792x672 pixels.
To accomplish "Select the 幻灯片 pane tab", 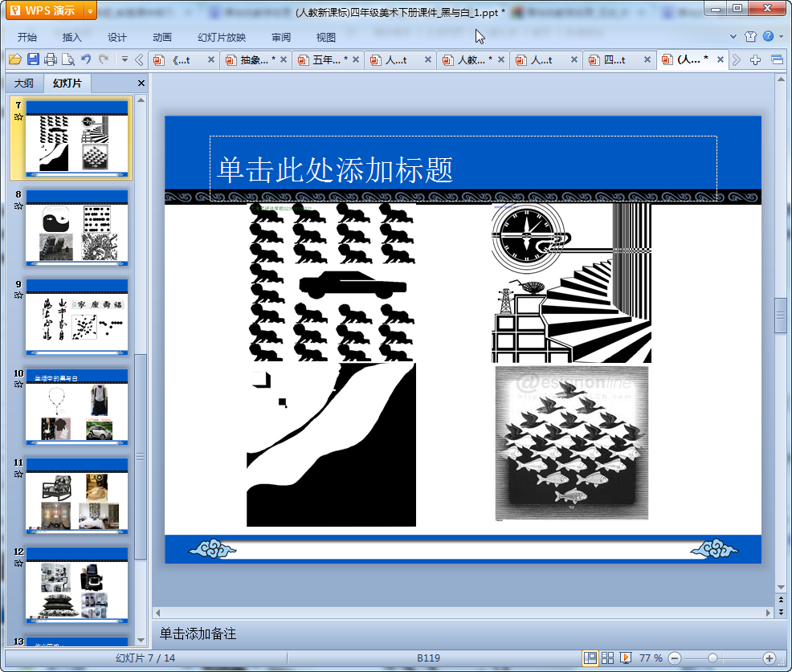I will click(x=67, y=83).
